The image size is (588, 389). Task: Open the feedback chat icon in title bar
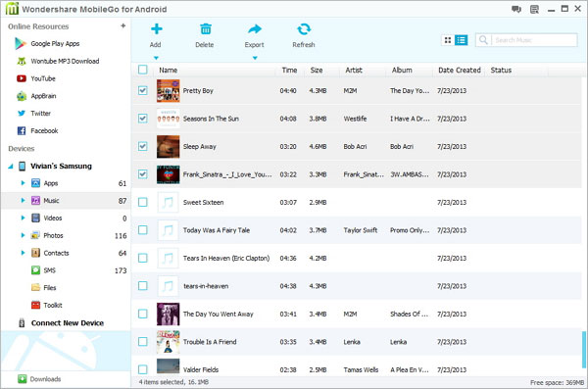[516, 9]
